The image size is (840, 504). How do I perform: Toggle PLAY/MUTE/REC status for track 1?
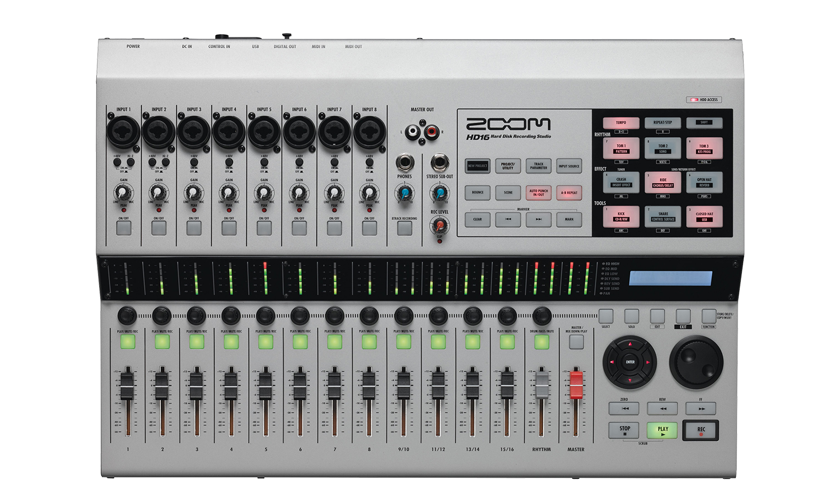click(128, 342)
